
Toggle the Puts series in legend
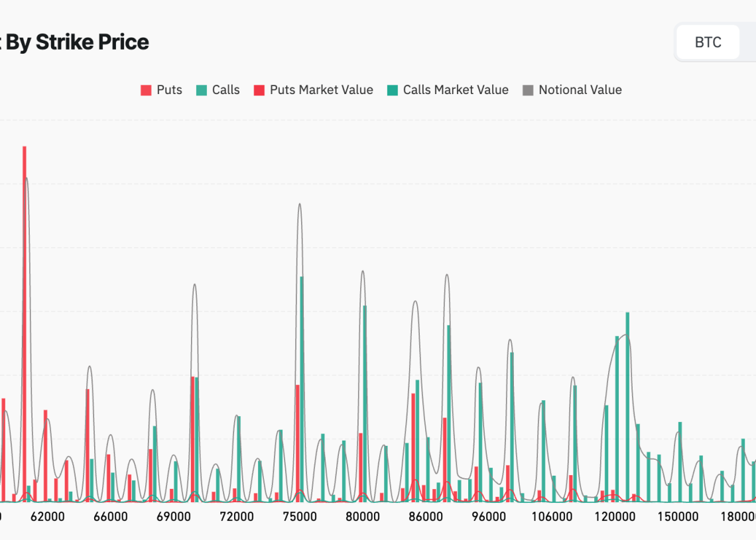pos(169,90)
